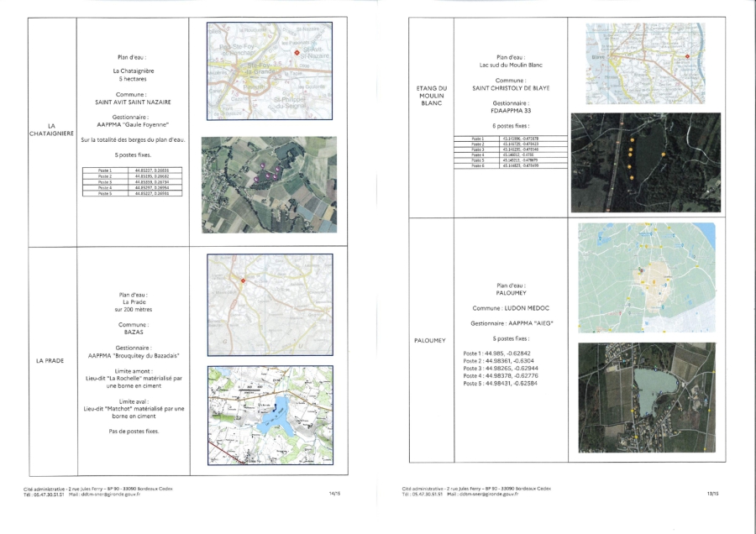Viewport: 756px width, 534px height.
Task: Click the PALOUMEY row heading
Action: (430, 341)
